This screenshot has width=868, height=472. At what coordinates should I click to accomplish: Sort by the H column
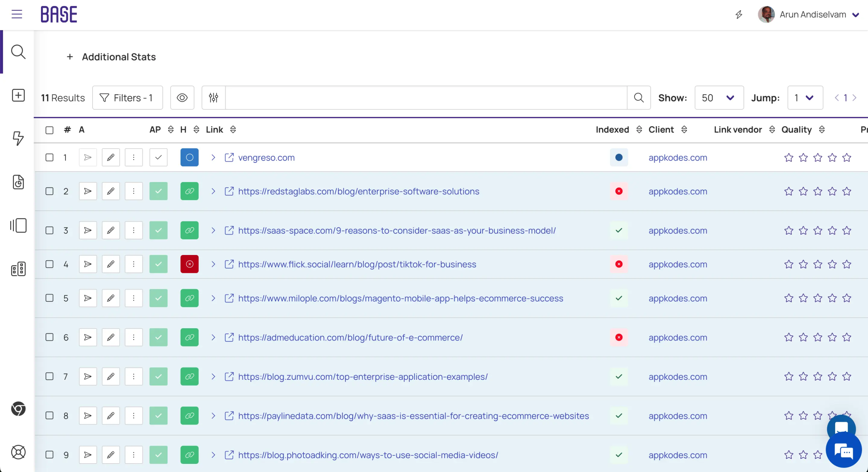pyautogui.click(x=196, y=130)
